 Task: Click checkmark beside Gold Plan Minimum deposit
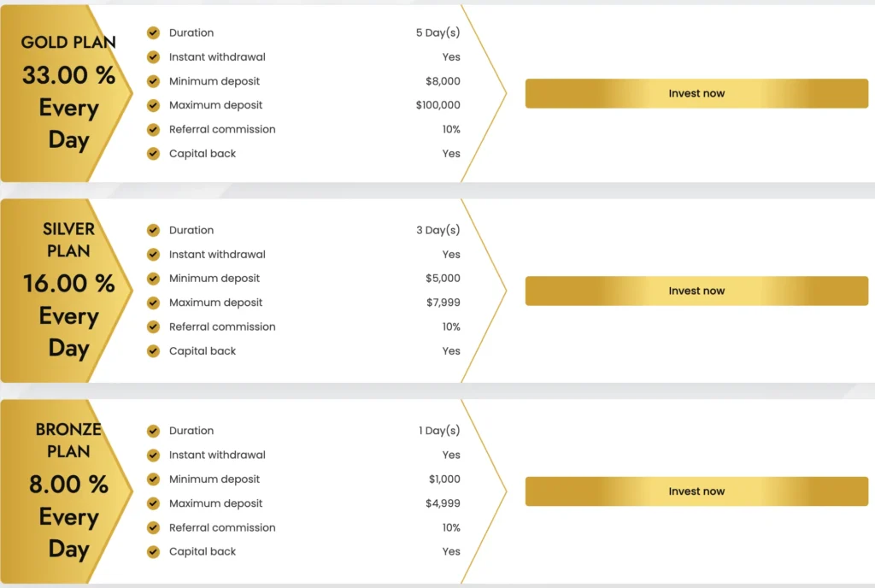point(154,81)
